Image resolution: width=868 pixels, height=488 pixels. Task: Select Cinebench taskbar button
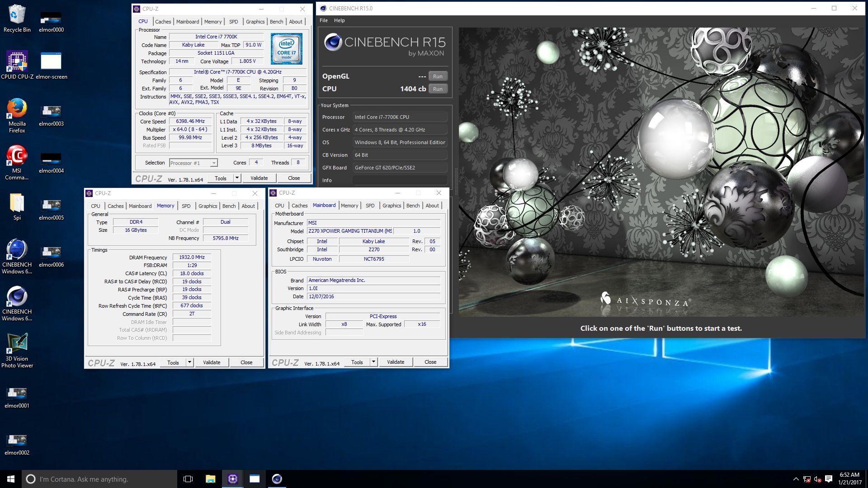277,479
